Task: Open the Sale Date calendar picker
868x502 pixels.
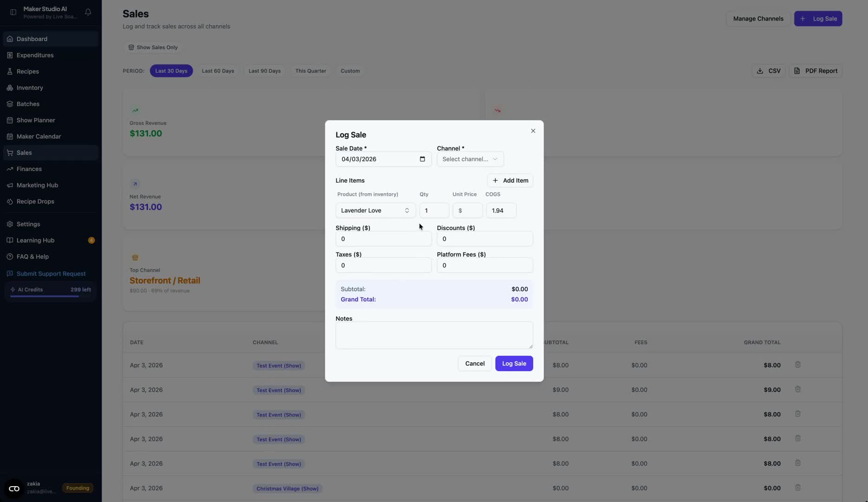Action: click(422, 159)
